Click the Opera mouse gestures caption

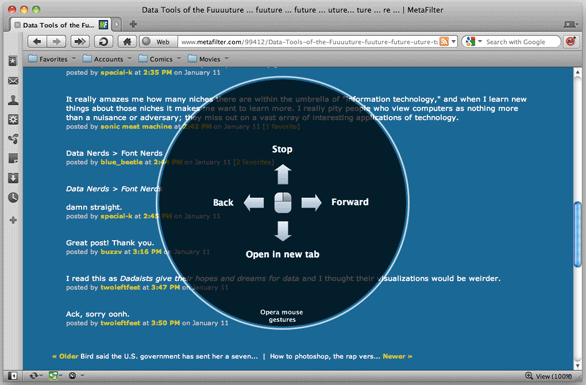(x=282, y=316)
